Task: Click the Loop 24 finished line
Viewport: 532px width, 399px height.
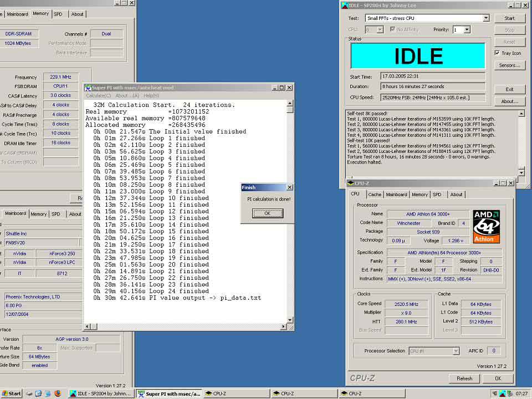Action: 151,291
